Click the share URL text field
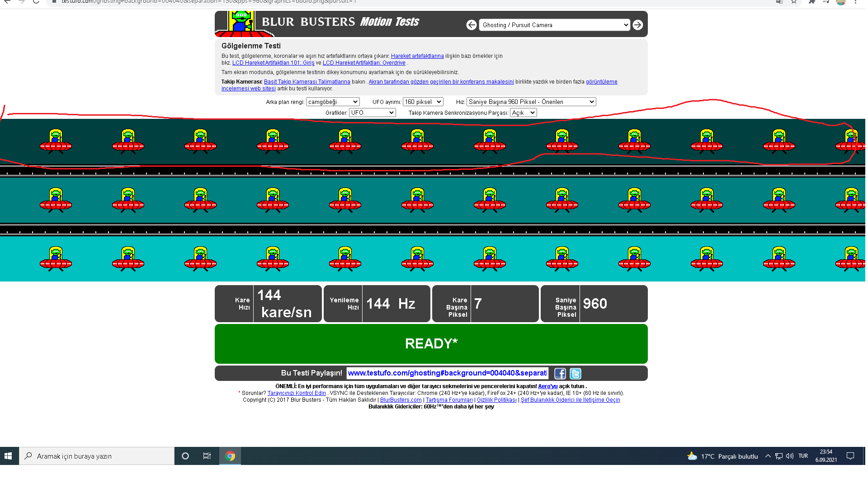 coord(447,373)
